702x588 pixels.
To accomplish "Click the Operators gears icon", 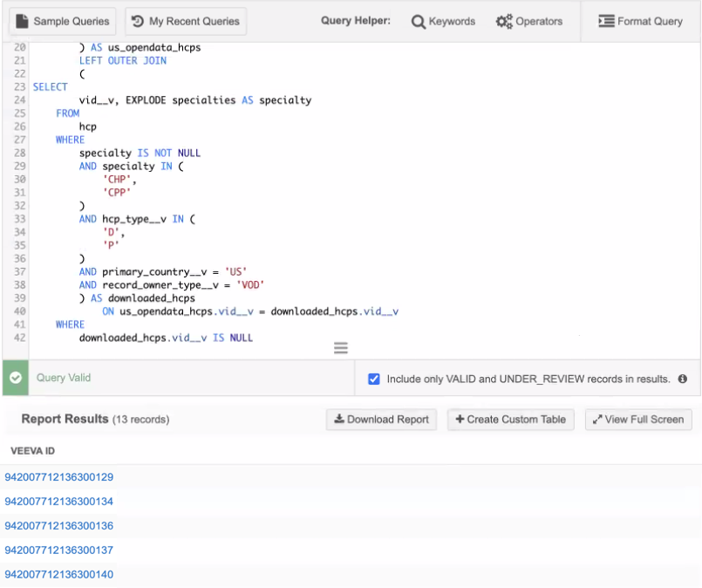I will [504, 21].
